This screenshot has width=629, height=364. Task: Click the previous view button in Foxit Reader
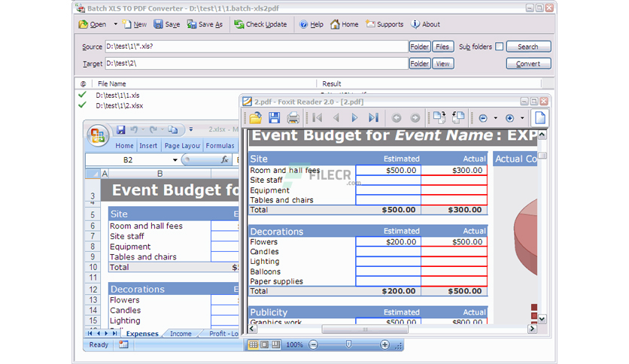pos(397,118)
